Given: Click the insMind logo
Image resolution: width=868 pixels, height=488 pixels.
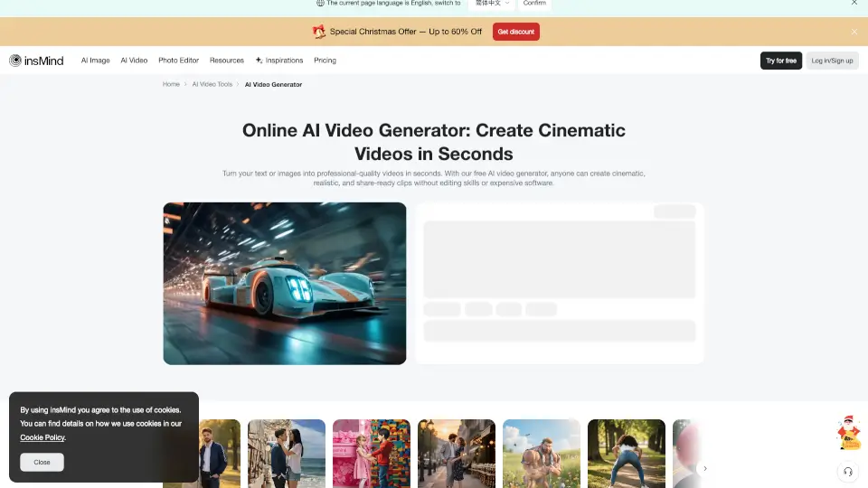Looking at the screenshot, I should click(x=36, y=61).
